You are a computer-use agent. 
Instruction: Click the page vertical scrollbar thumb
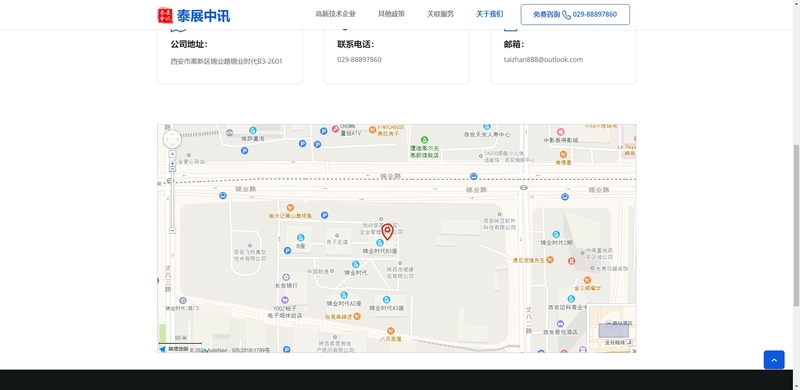pos(796,226)
